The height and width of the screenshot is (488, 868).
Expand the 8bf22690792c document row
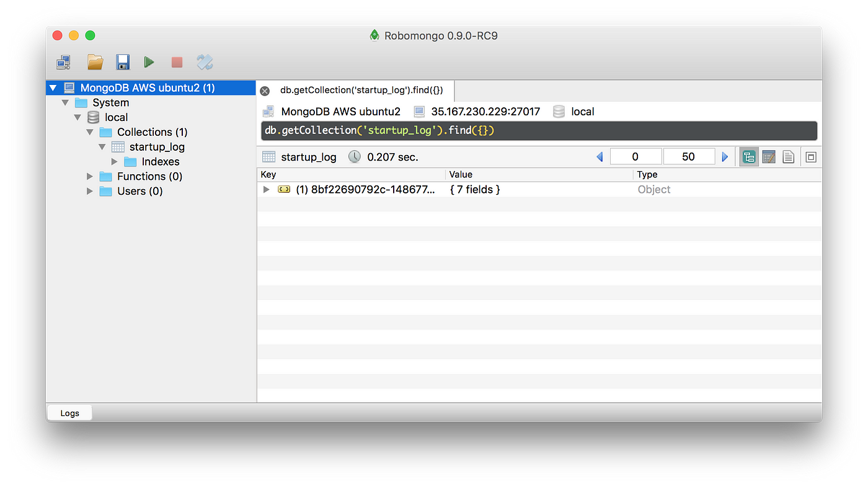tap(266, 190)
